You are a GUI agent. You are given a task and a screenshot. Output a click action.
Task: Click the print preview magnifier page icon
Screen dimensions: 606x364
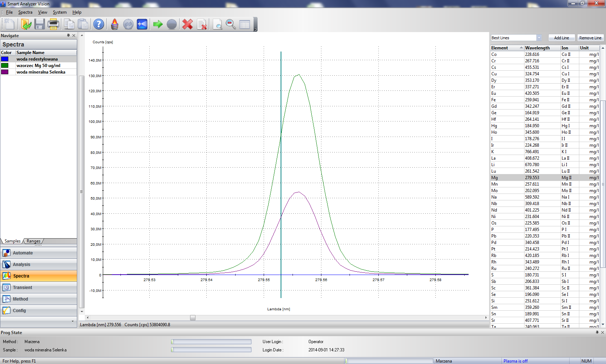(218, 24)
